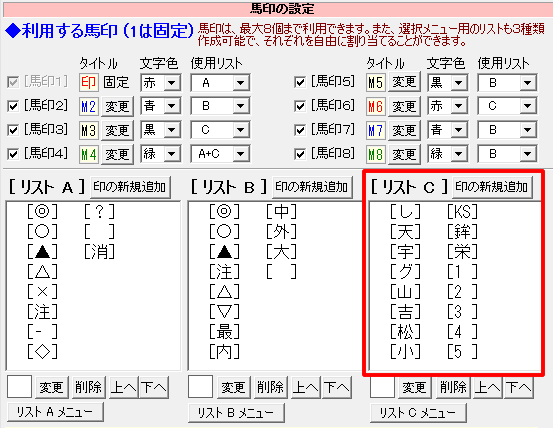Click 上へ button under リスト A

[x=123, y=387]
